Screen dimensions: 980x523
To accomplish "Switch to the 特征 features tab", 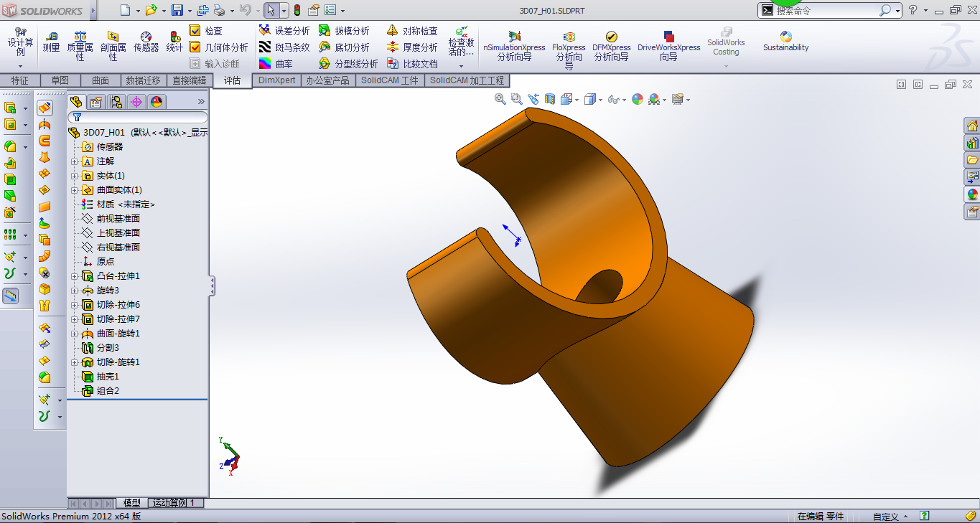I will pos(19,80).
